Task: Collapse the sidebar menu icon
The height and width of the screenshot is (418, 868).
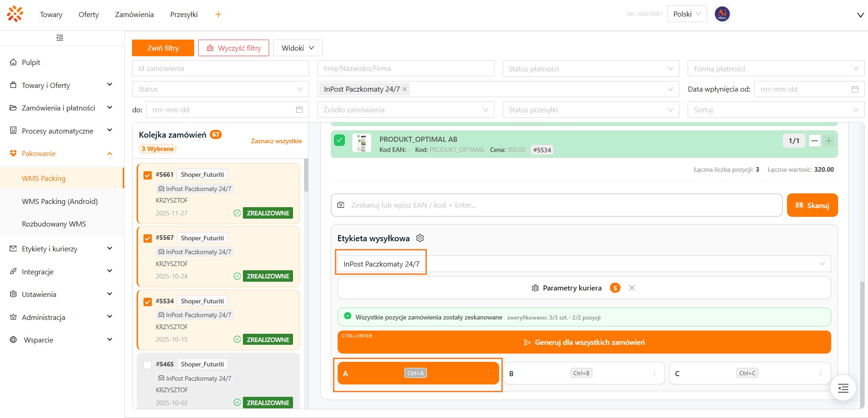Action: [x=60, y=38]
